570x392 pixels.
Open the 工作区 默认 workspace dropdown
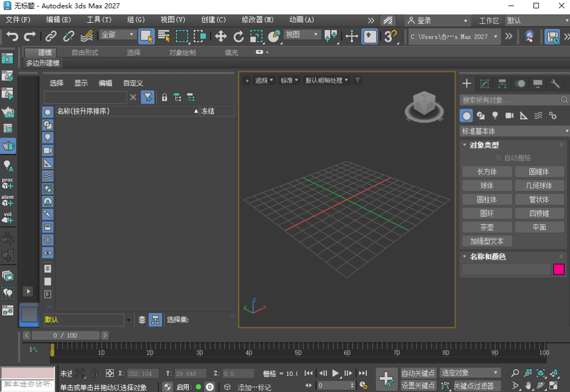click(537, 21)
